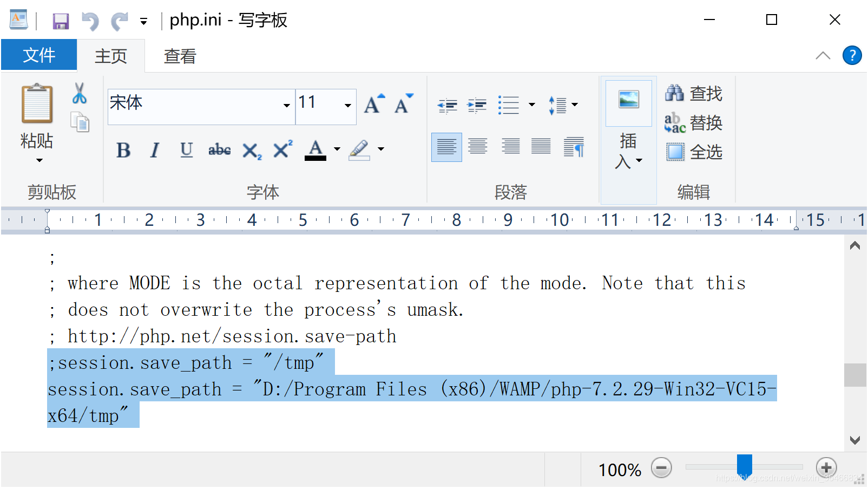Switch to the 主页 tab

point(111,56)
